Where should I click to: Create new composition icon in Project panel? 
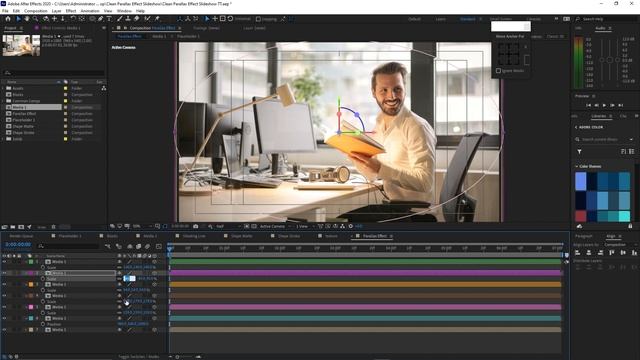tap(21, 227)
